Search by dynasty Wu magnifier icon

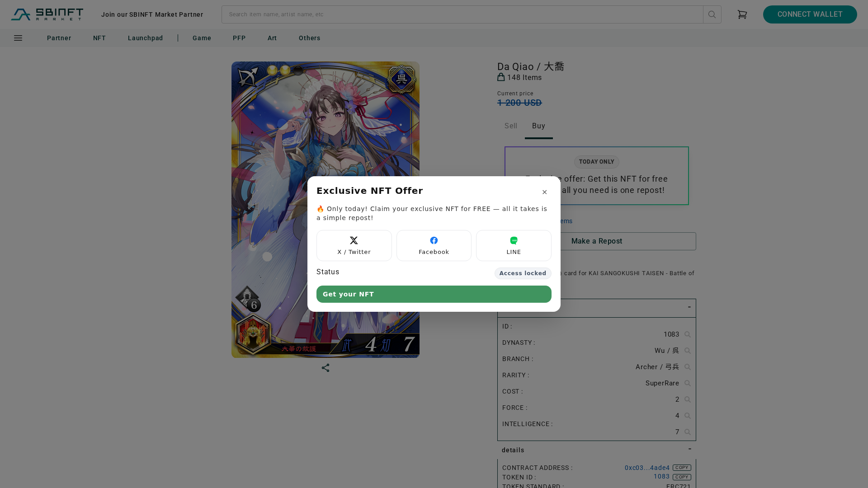click(687, 351)
